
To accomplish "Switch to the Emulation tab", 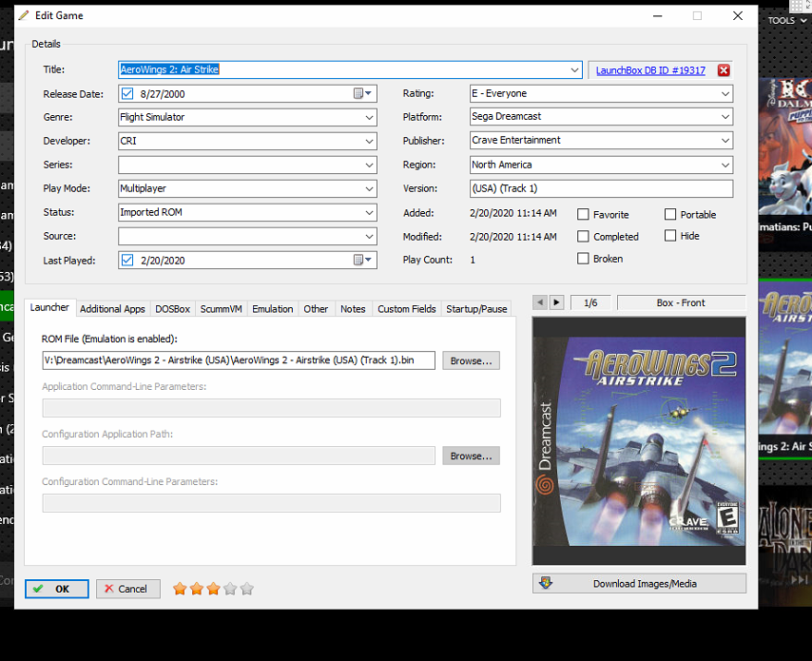I will tap(273, 309).
